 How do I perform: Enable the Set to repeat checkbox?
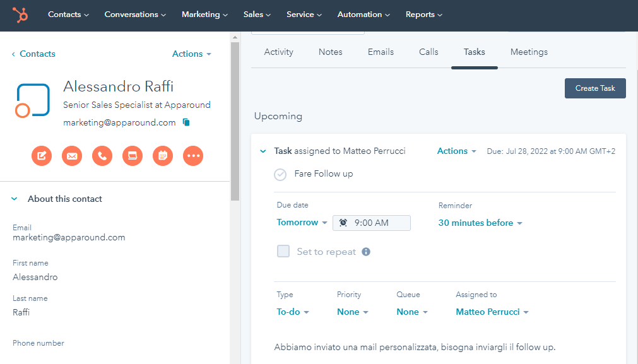pyautogui.click(x=283, y=252)
